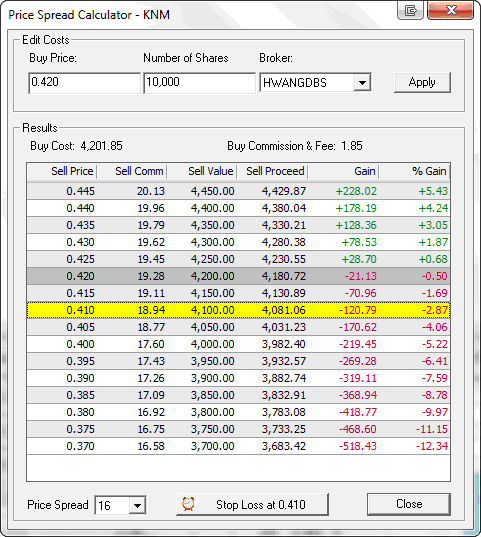Click the Buy Price input field

tap(84, 83)
